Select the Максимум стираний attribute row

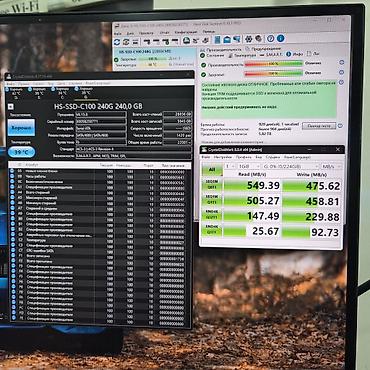[100, 198]
